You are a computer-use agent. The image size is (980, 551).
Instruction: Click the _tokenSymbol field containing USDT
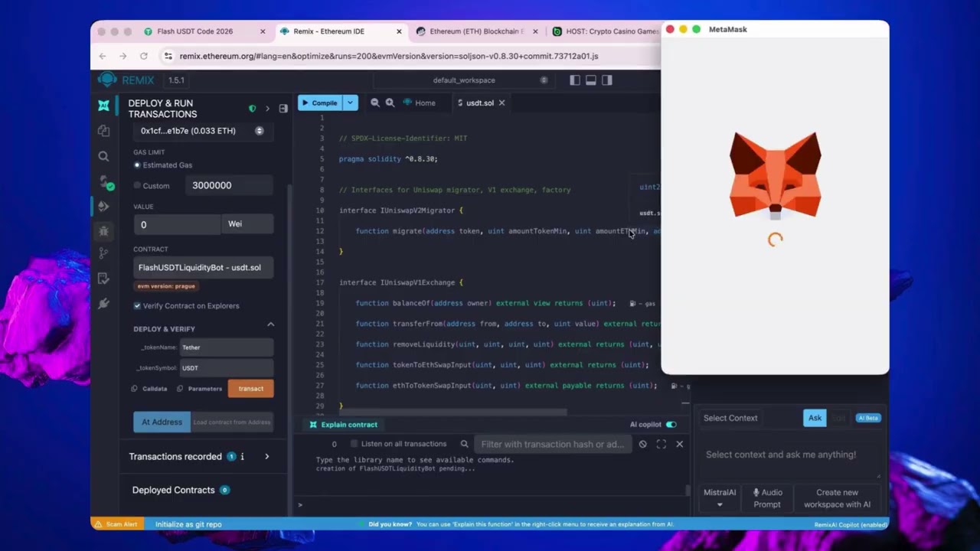227,368
